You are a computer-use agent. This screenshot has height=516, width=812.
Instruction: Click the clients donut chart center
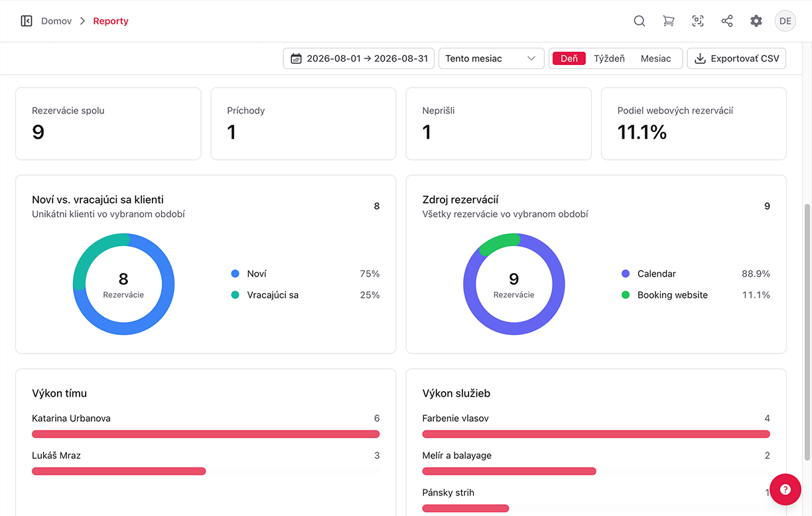123,284
